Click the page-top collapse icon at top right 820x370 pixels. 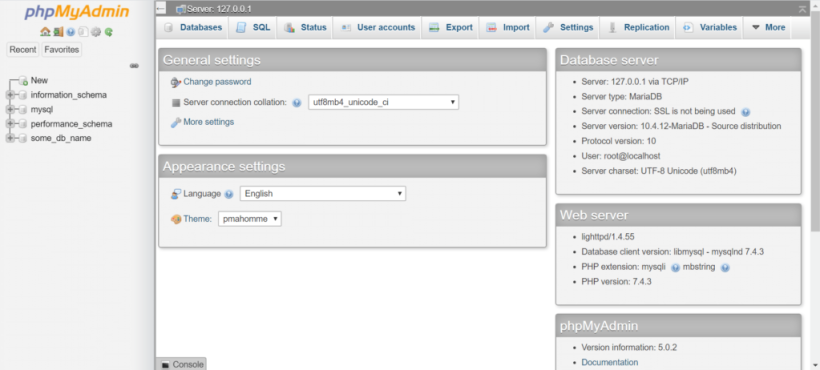point(803,9)
